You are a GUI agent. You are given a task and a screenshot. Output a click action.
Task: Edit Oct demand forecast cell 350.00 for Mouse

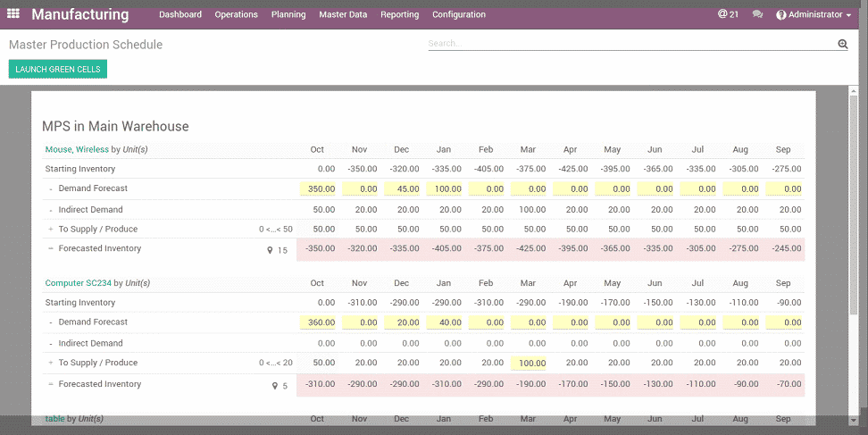coord(320,189)
